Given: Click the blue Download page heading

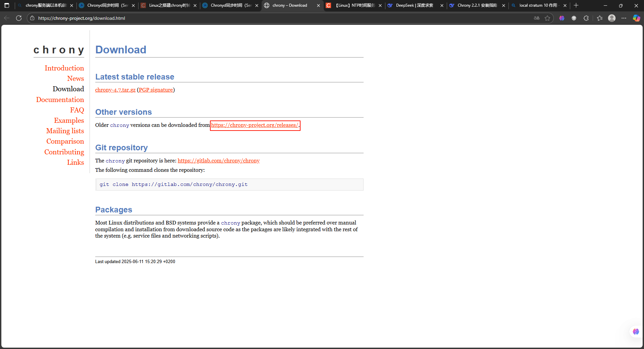Looking at the screenshot, I should [121, 50].
